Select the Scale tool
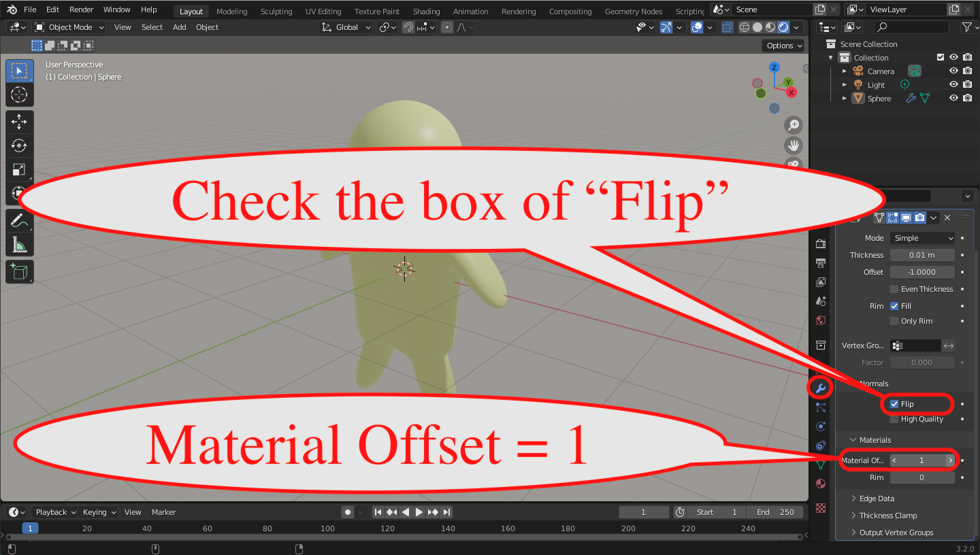980x555 pixels. click(x=19, y=170)
